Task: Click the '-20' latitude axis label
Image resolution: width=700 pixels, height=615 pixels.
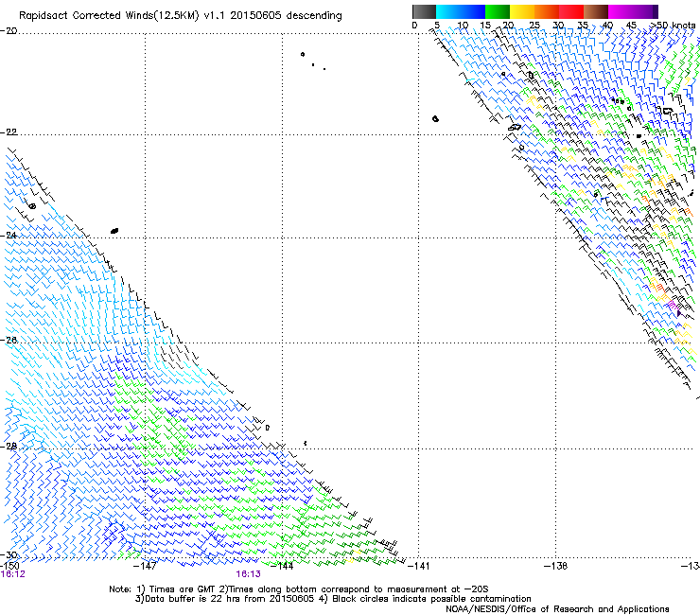Action: tap(9, 30)
